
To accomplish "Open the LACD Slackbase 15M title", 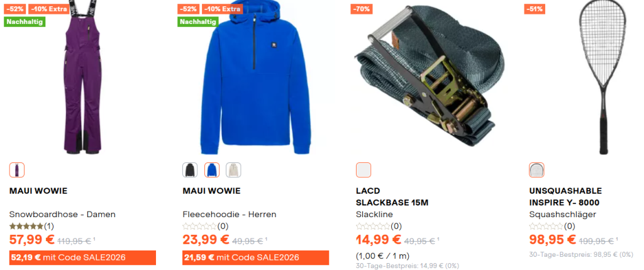I will (392, 197).
